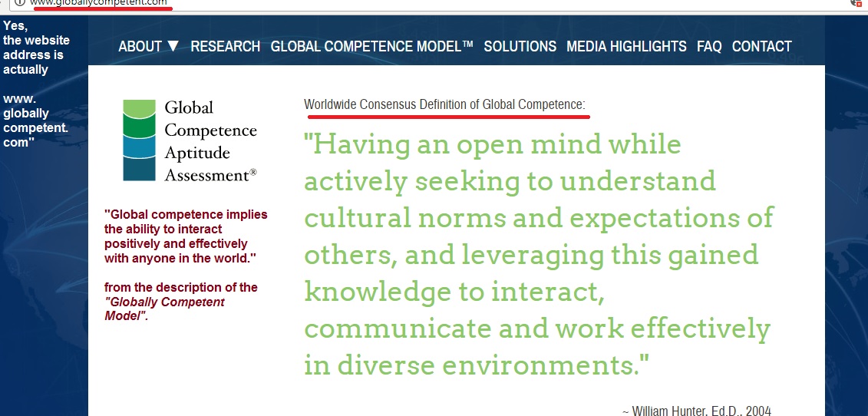Click the green 'Having an open mind' quote
This screenshot has width=868, height=416.
click(539, 254)
